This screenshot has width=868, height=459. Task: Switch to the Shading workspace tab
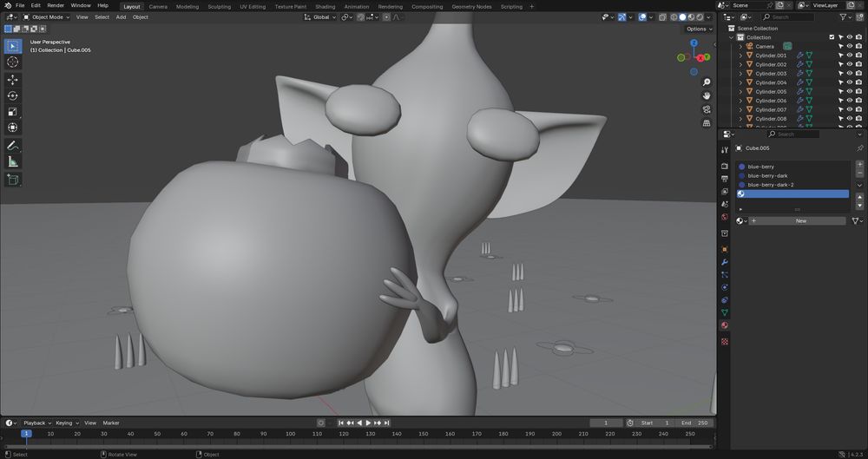[325, 7]
